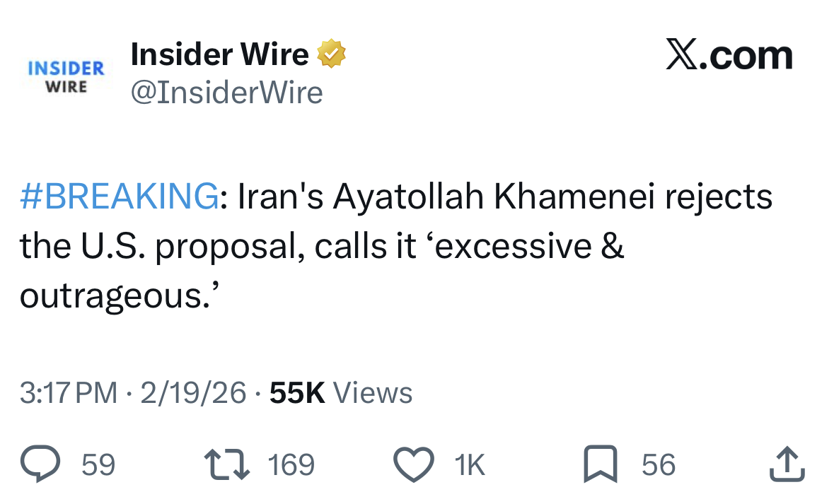The image size is (834, 504).
Task: Open the share upload icon
Action: point(786,465)
